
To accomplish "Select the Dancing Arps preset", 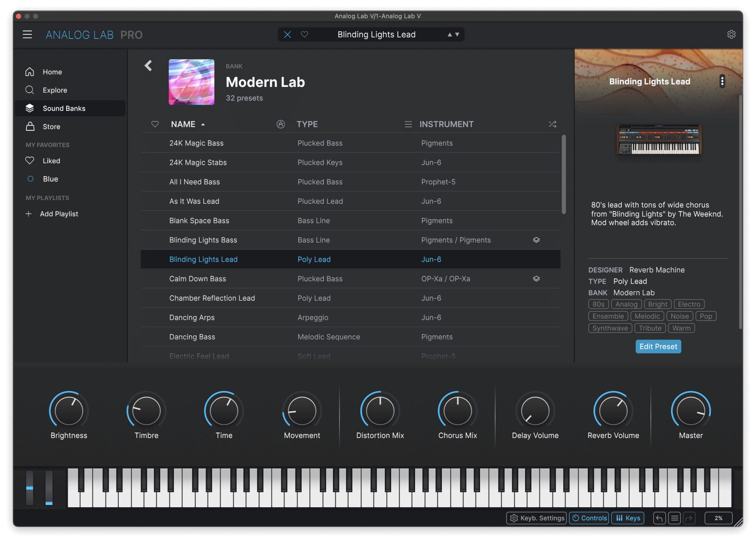I will pos(350,317).
